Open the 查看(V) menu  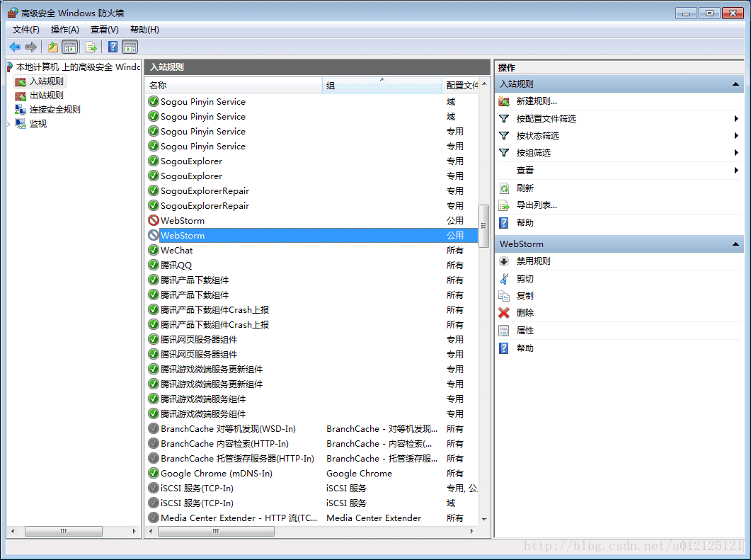coord(105,30)
